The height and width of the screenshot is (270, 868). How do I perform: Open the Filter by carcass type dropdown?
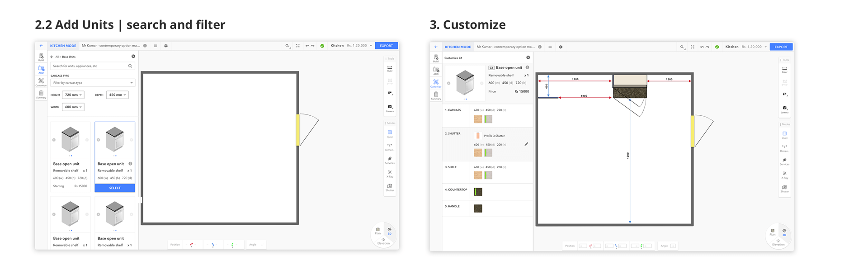pos(93,83)
